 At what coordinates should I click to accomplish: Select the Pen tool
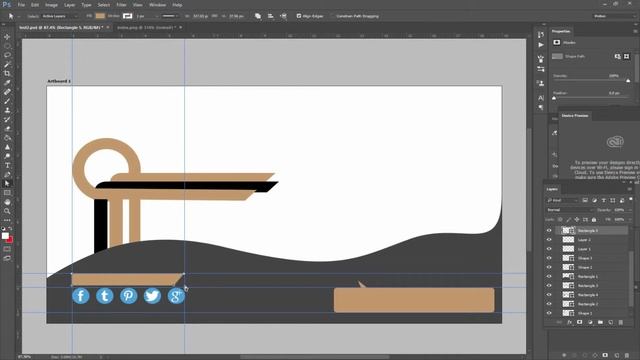coord(7,174)
